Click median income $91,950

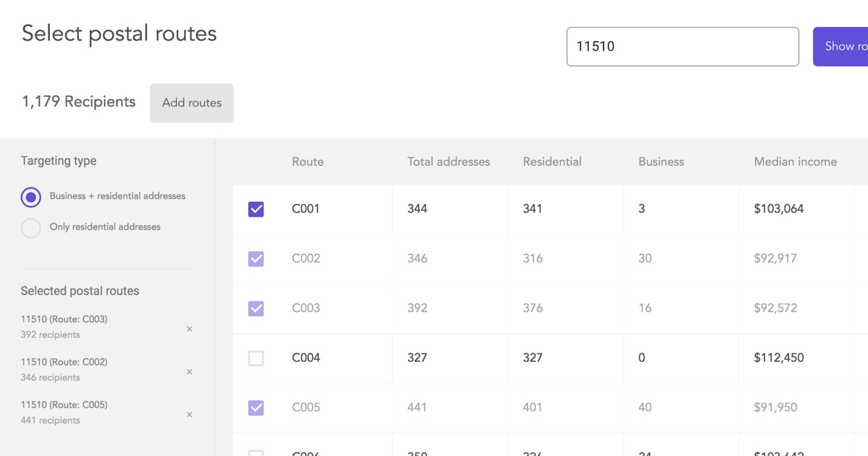click(775, 408)
